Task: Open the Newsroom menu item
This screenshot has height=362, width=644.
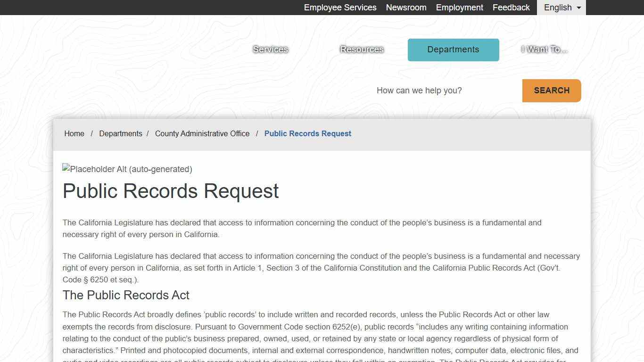Action: point(406,7)
